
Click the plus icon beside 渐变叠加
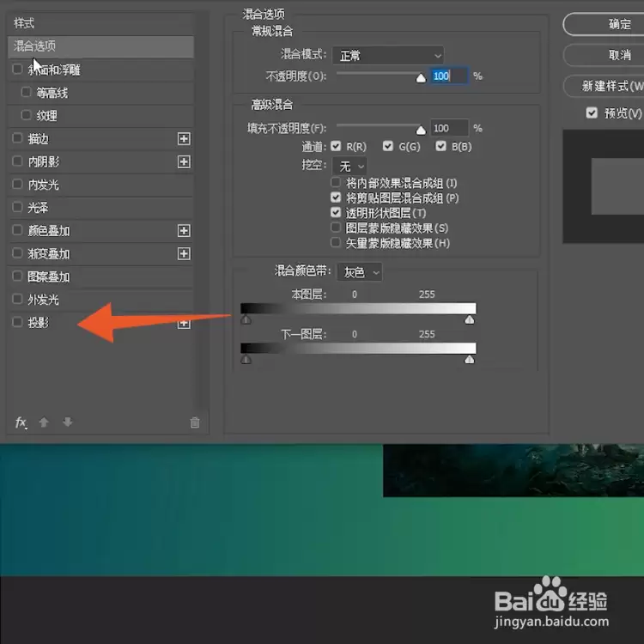coord(184,254)
